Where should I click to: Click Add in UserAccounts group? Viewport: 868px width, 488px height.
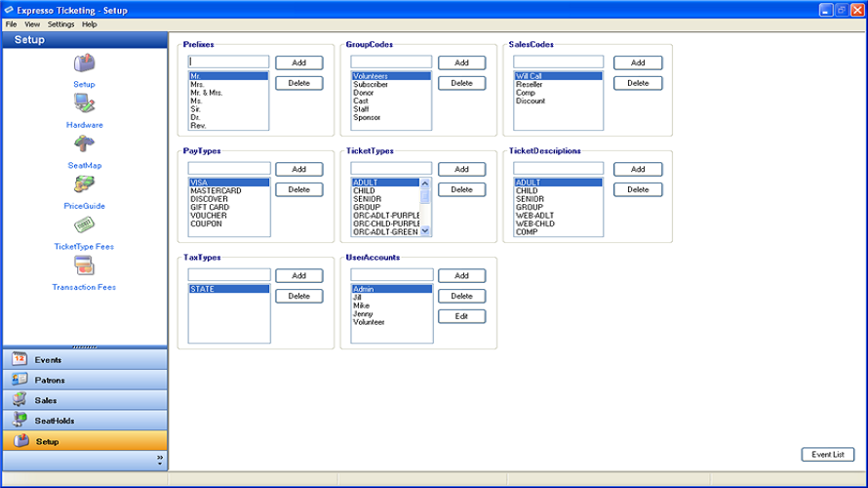(461, 275)
